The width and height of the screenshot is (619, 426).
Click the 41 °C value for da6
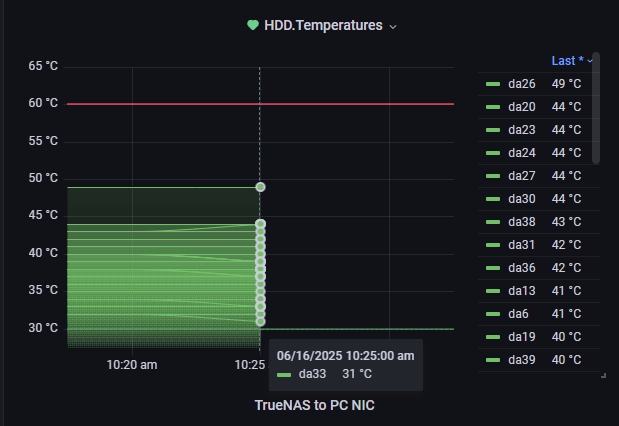[566, 314]
